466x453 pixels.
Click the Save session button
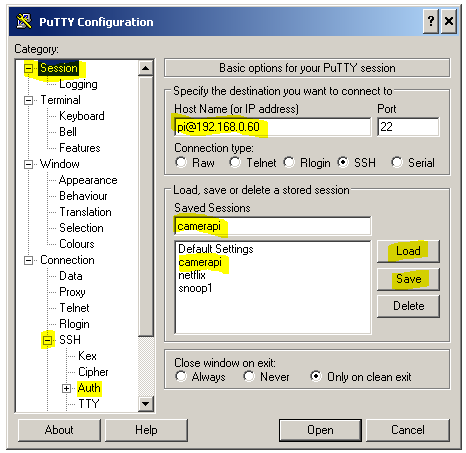coord(408,279)
